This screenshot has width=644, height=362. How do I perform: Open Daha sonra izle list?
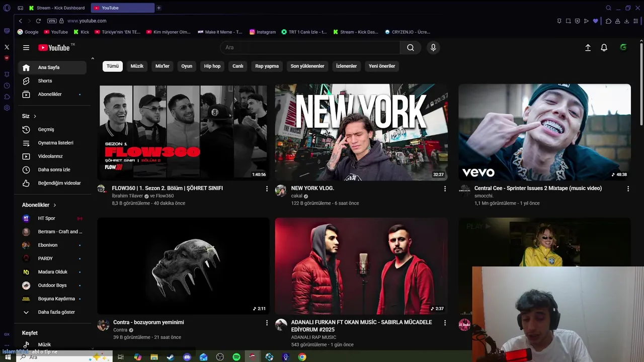tap(53, 169)
